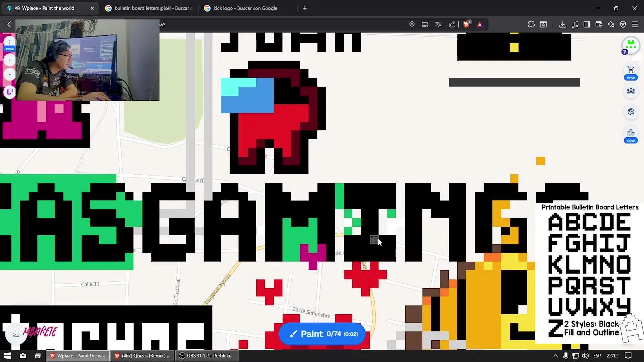The height and width of the screenshot is (362, 644).
Task: Open the Brave VPN shield icon
Action: coord(623,24)
